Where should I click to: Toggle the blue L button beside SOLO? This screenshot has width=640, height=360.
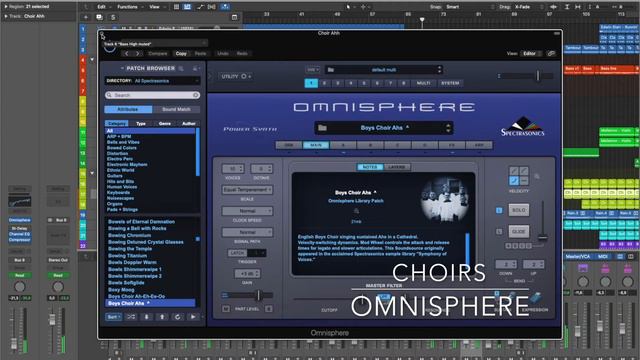point(499,210)
